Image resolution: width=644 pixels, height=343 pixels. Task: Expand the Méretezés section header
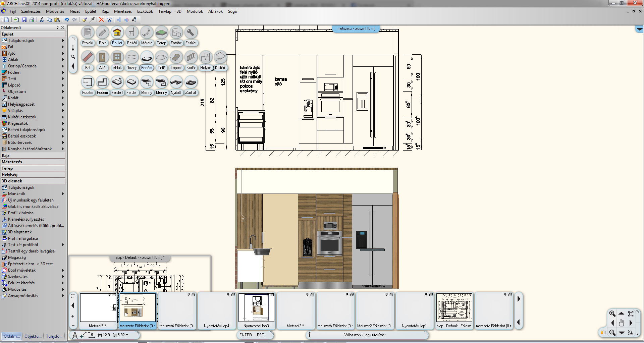tap(33, 162)
